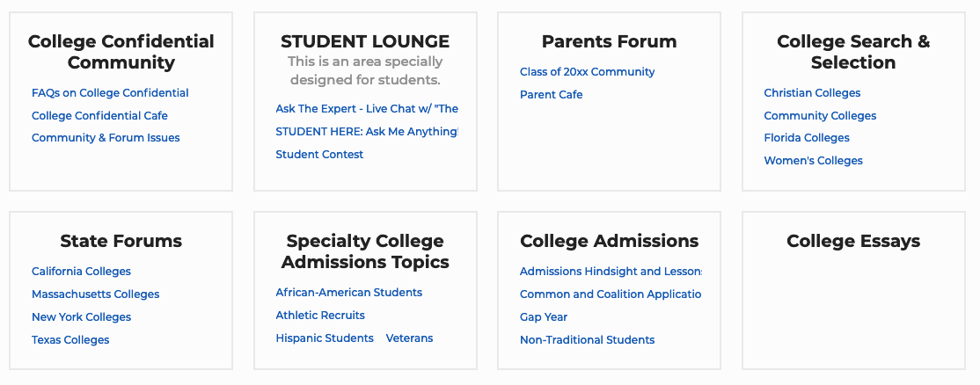Click Gap Year admissions link
This screenshot has height=385, width=980.
544,317
